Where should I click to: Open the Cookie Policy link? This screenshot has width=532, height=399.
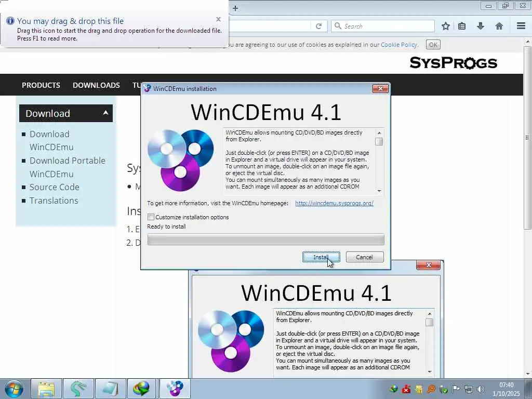tap(399, 45)
